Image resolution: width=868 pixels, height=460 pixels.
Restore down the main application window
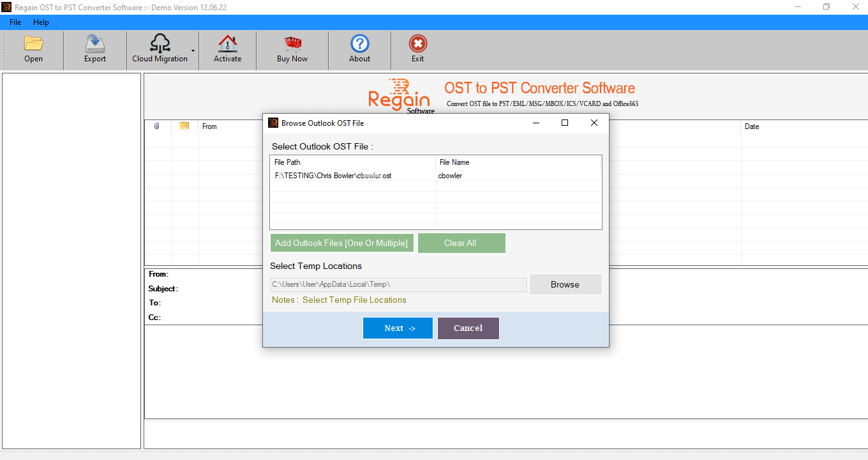click(827, 7)
